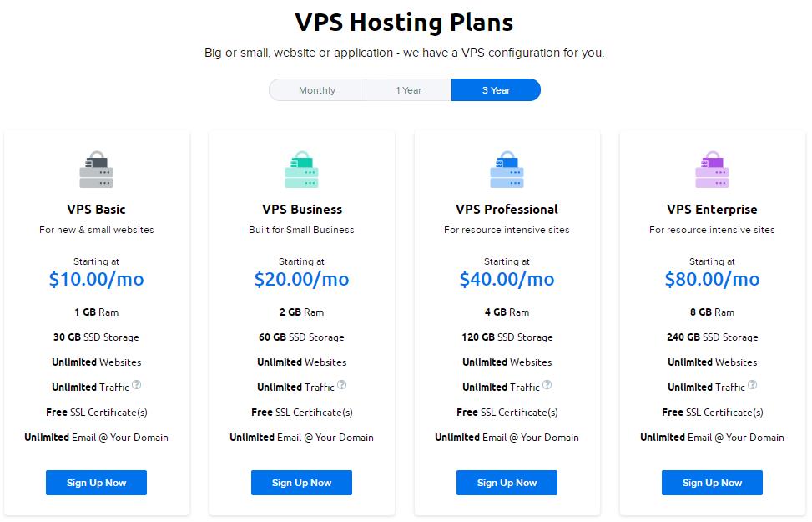Click the VPS Basic server icon
Screen dimensions: 812x522
pos(96,170)
